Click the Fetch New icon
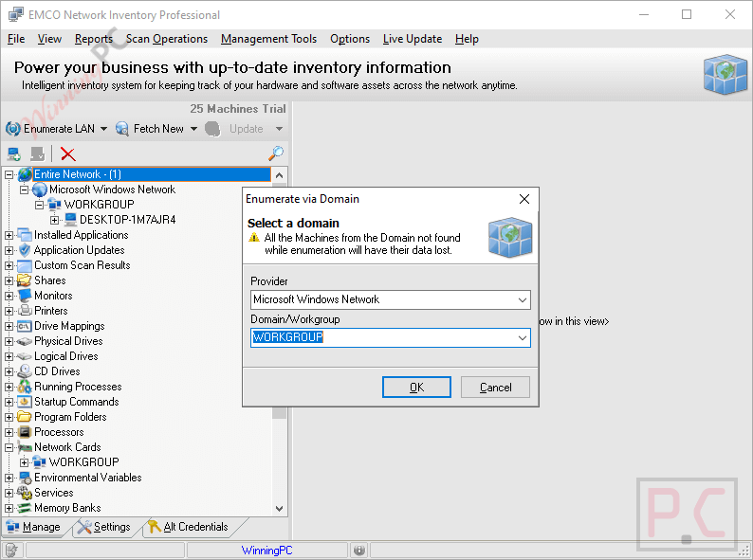This screenshot has height=560, width=753. 122,129
